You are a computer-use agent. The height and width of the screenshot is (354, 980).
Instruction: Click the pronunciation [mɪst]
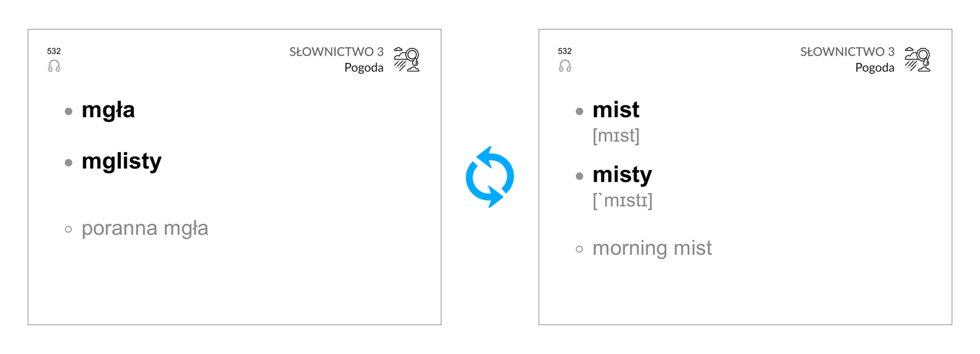[616, 136]
